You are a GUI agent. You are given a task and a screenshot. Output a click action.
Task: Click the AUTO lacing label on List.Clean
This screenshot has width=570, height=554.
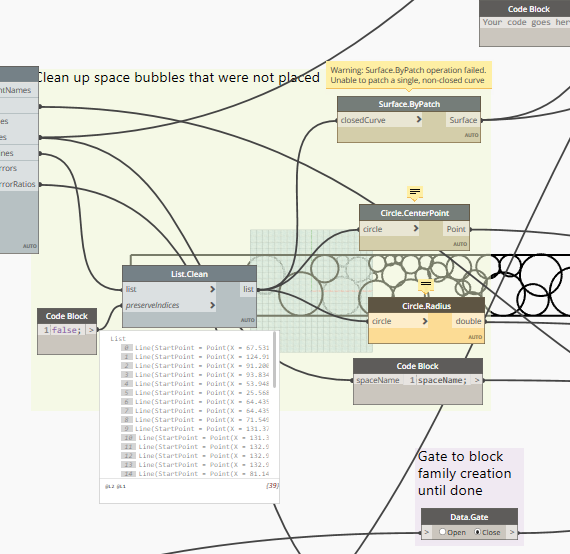tap(248, 320)
